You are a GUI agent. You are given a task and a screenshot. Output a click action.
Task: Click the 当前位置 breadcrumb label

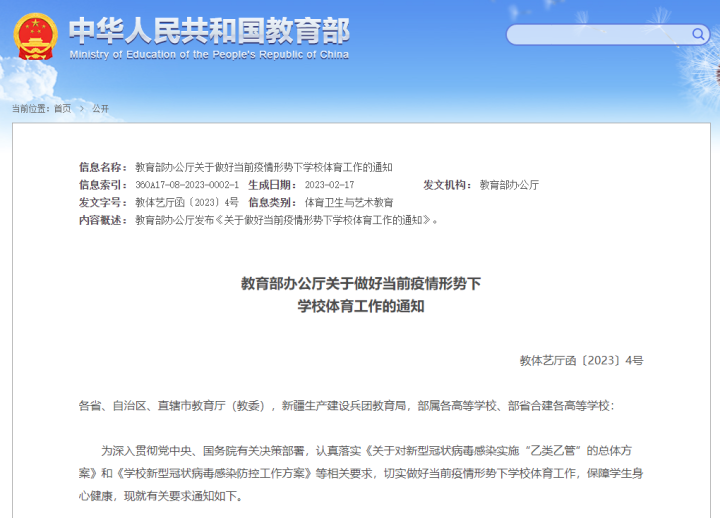(x=30, y=108)
